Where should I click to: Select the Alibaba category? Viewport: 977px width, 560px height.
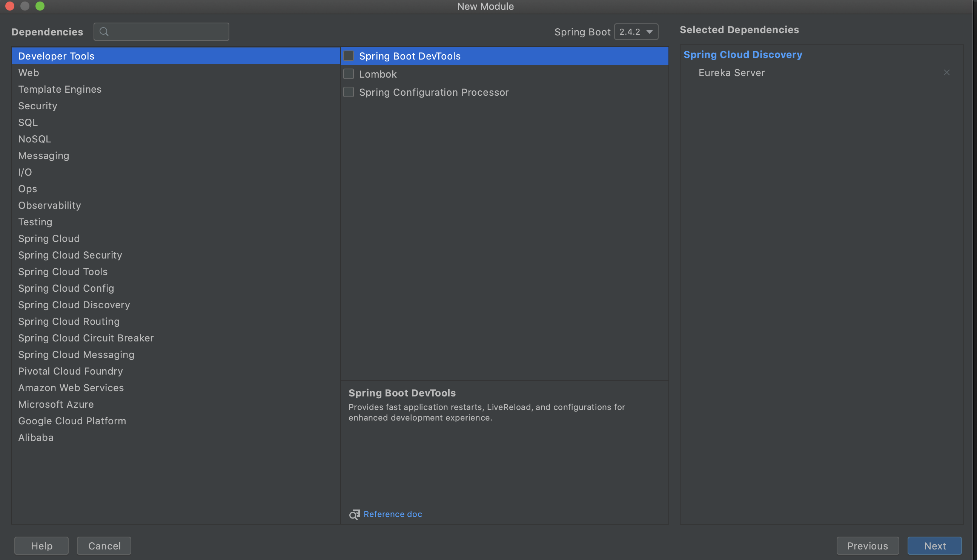point(36,437)
